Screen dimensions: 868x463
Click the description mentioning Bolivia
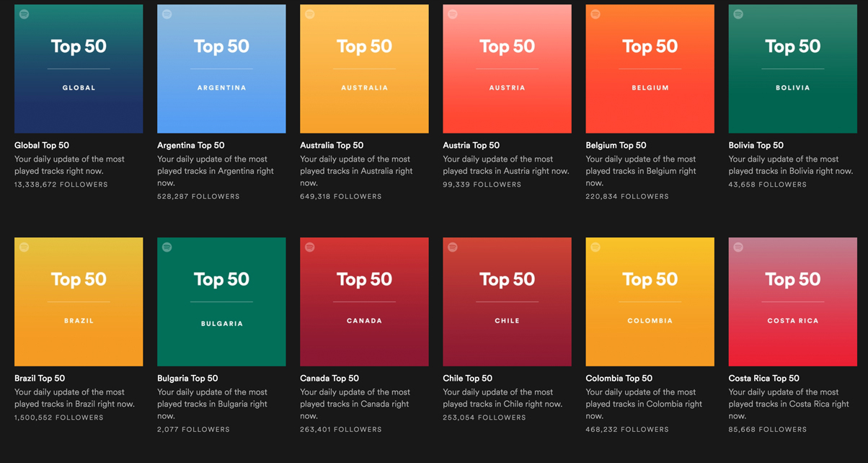coord(791,165)
